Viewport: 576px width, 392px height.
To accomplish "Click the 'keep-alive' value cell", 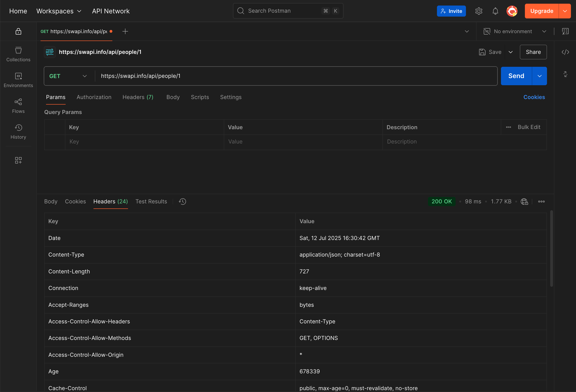I will (x=421, y=288).
